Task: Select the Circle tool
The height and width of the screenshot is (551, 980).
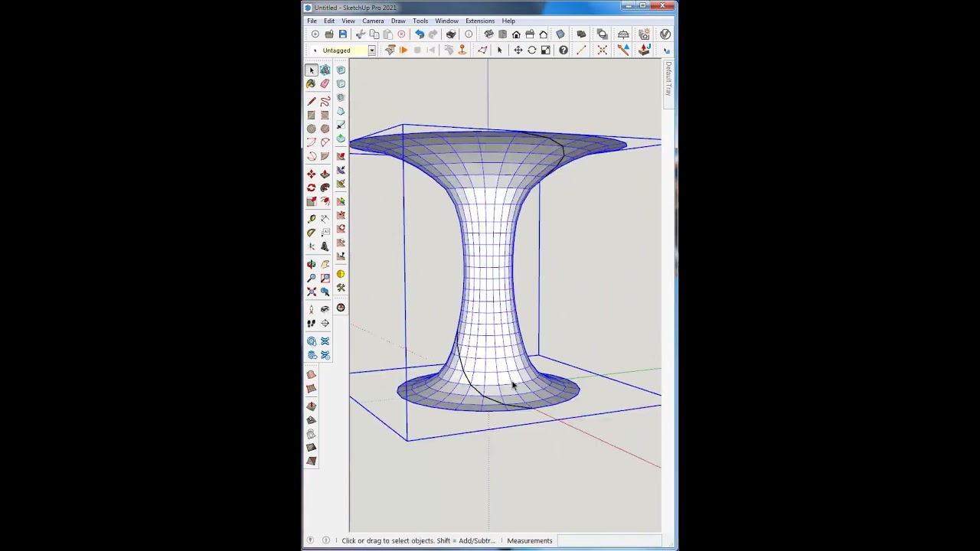Action: click(x=312, y=129)
